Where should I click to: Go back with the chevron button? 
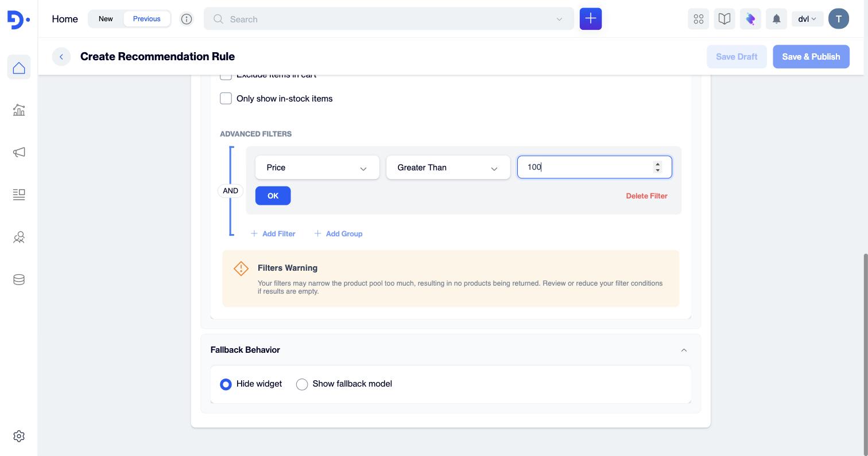(61, 57)
